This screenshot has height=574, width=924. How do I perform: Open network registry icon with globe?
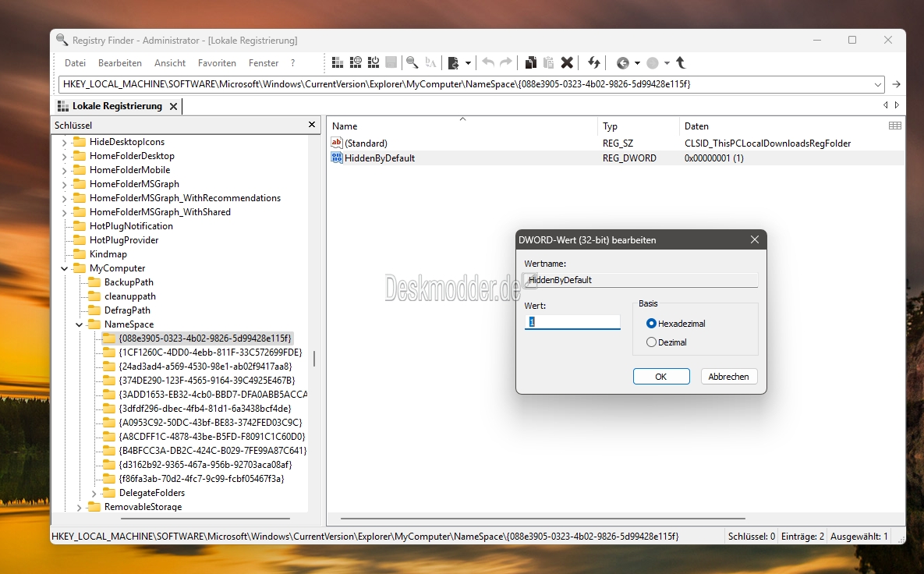[x=356, y=62]
